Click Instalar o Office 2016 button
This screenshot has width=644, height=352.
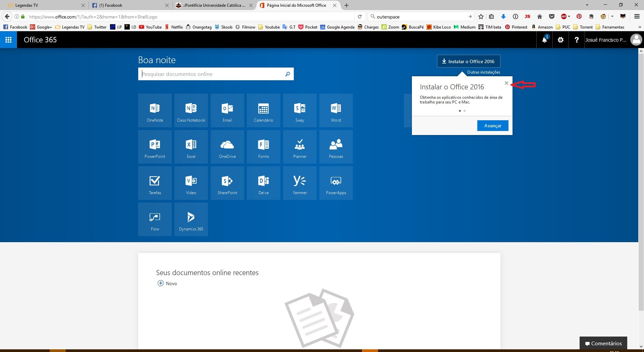(x=469, y=61)
